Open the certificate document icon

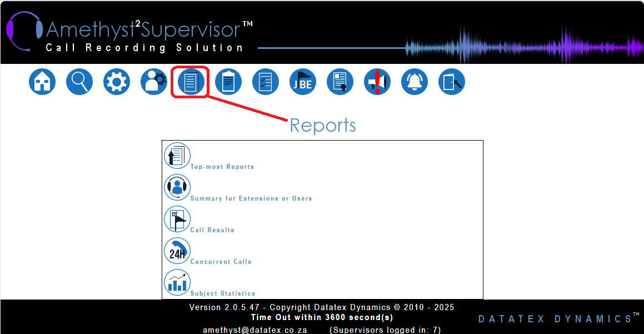340,82
